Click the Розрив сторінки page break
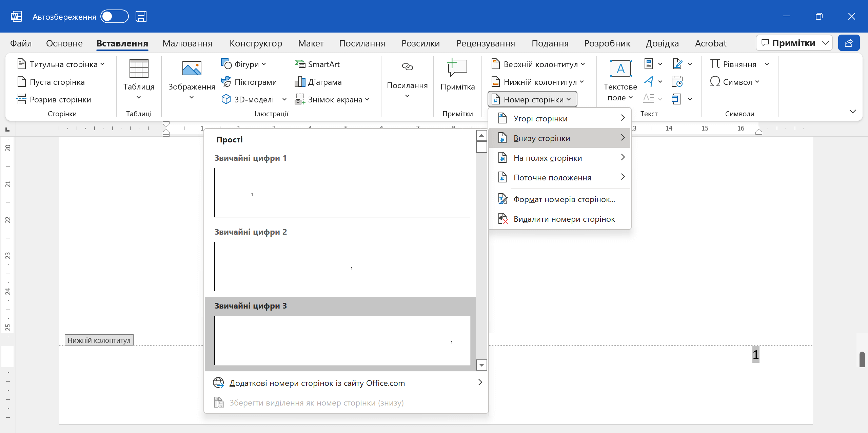The image size is (868, 433). [x=54, y=99]
